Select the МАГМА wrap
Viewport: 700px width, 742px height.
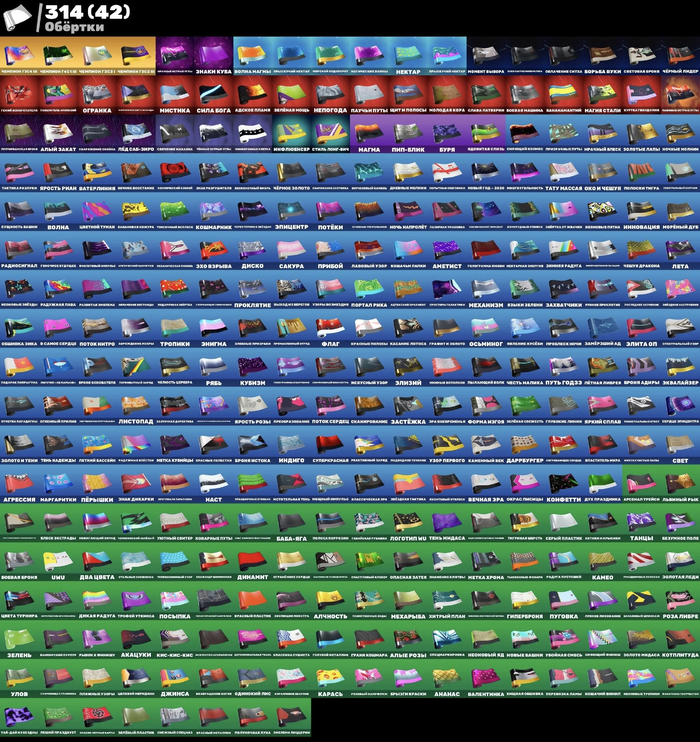point(369,133)
